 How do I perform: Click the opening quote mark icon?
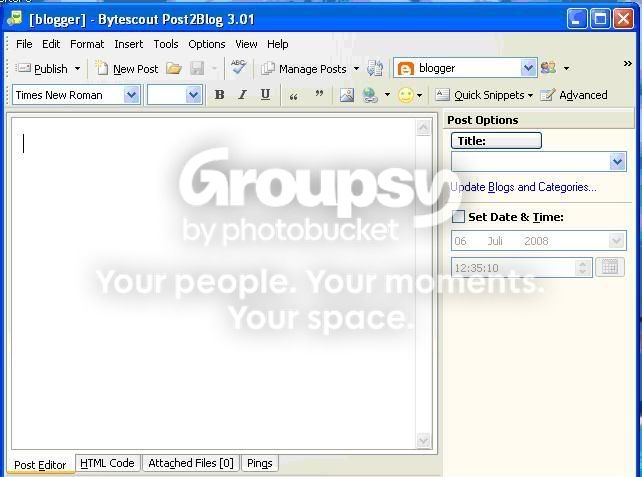293,96
